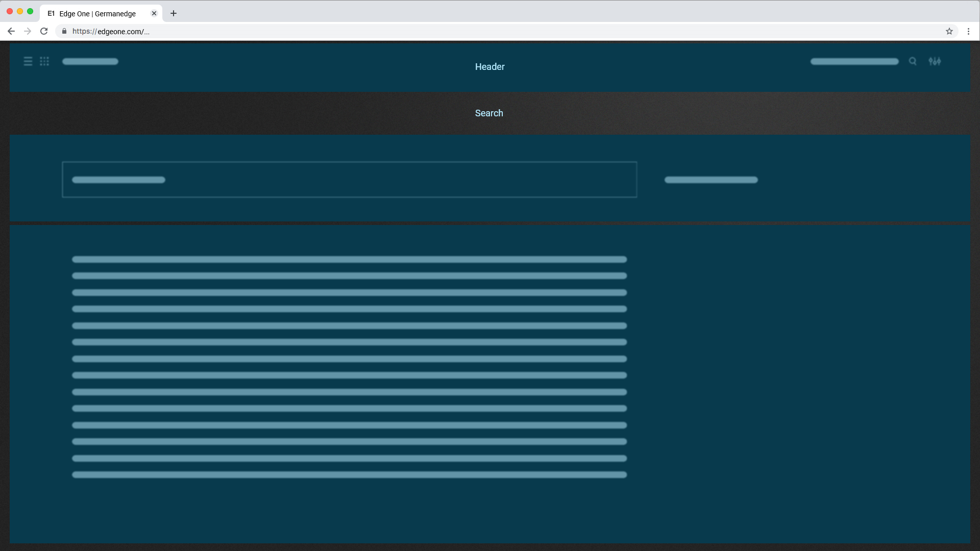Click the placeholder bar right of search box
Screen dimensions: 980x551
click(x=711, y=180)
